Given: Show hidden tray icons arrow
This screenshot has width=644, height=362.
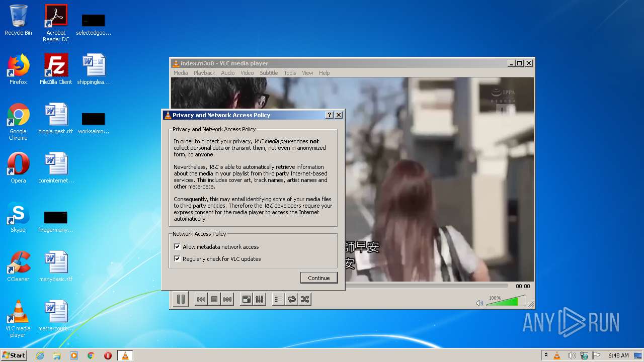Looking at the screenshot, I should 546,355.
